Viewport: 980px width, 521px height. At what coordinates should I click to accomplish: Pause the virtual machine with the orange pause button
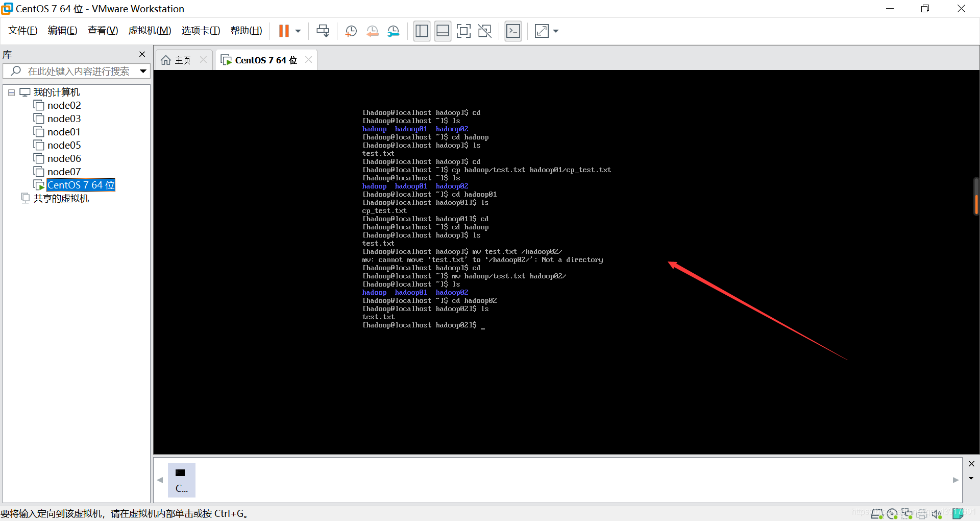pyautogui.click(x=284, y=31)
